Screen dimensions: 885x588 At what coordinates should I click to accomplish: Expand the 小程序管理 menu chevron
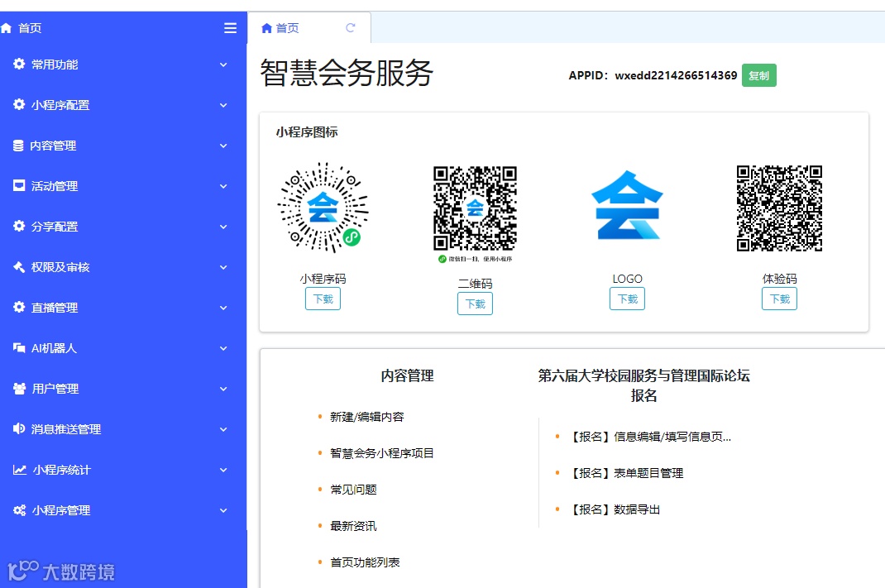(x=223, y=511)
